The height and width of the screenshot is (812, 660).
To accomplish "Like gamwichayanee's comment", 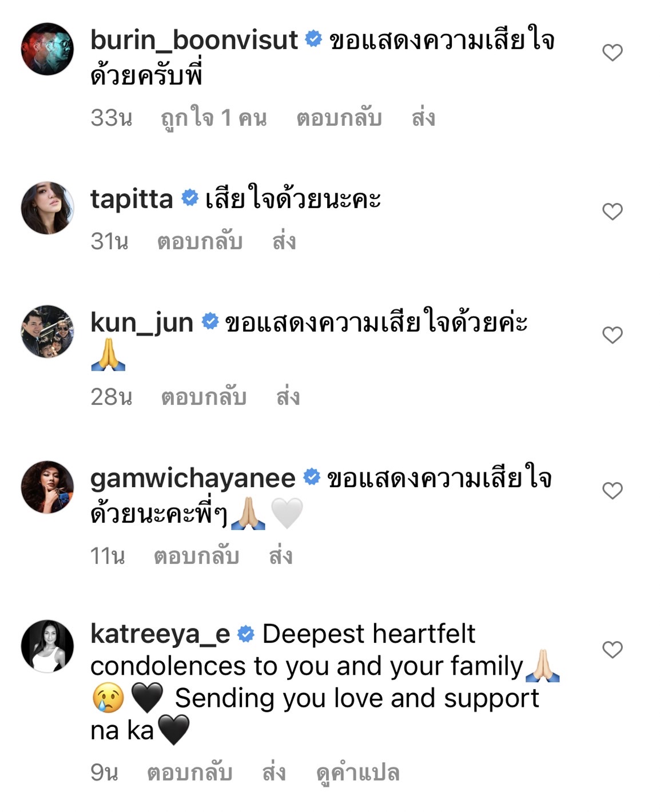I will (x=612, y=489).
